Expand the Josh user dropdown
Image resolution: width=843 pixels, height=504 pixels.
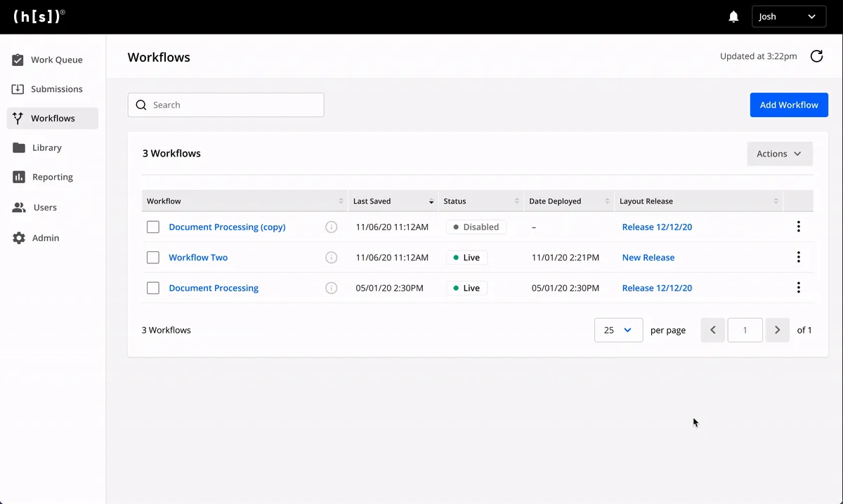pyautogui.click(x=788, y=17)
